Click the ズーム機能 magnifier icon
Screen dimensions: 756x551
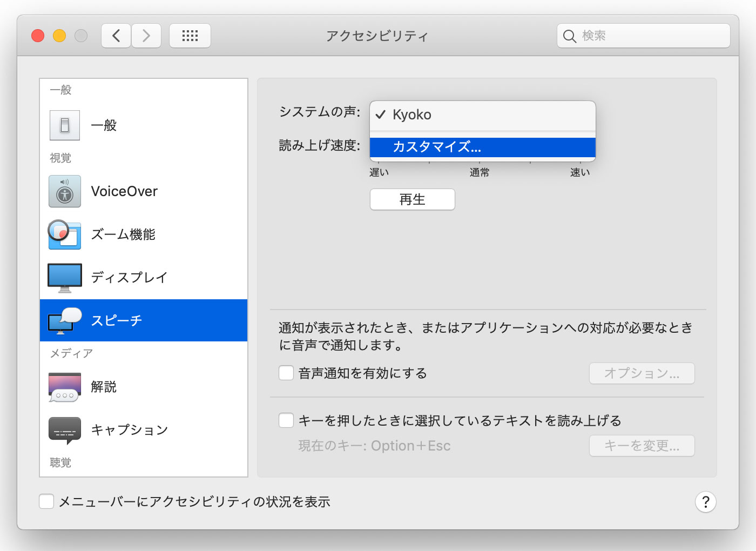(64, 234)
